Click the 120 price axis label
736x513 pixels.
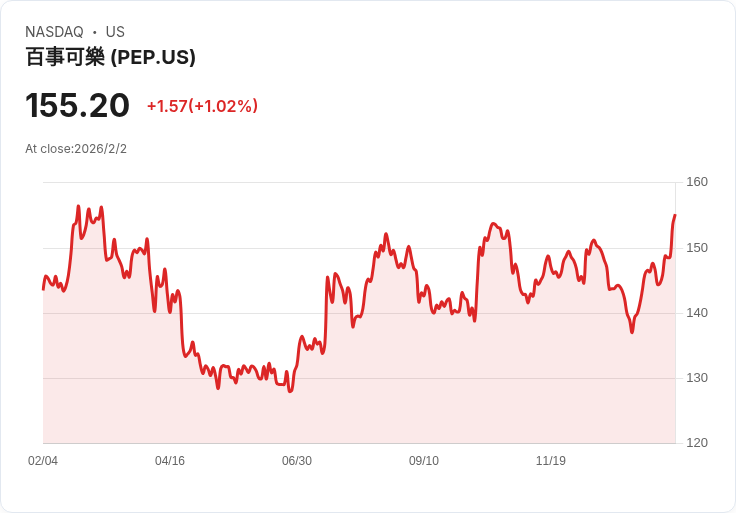(697, 443)
